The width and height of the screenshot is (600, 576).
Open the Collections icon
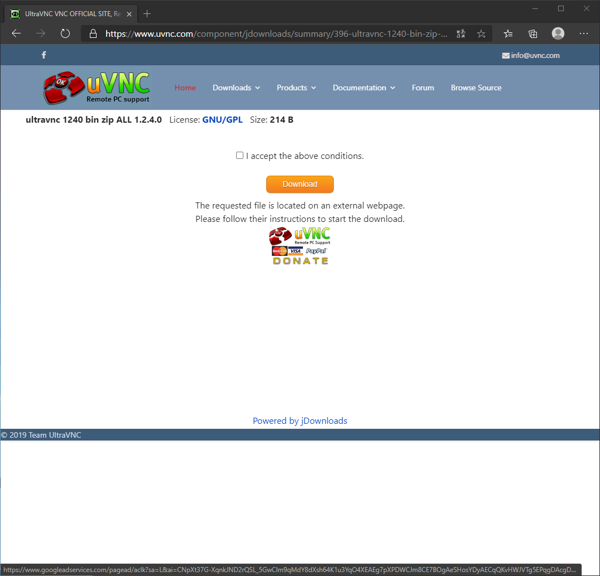tap(533, 34)
